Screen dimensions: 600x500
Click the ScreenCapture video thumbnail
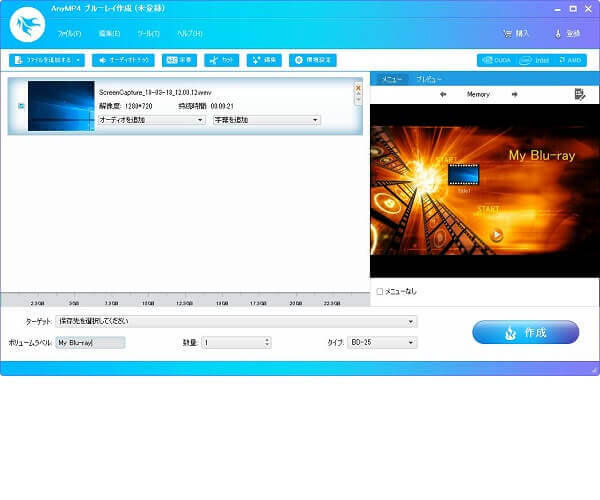click(61, 106)
